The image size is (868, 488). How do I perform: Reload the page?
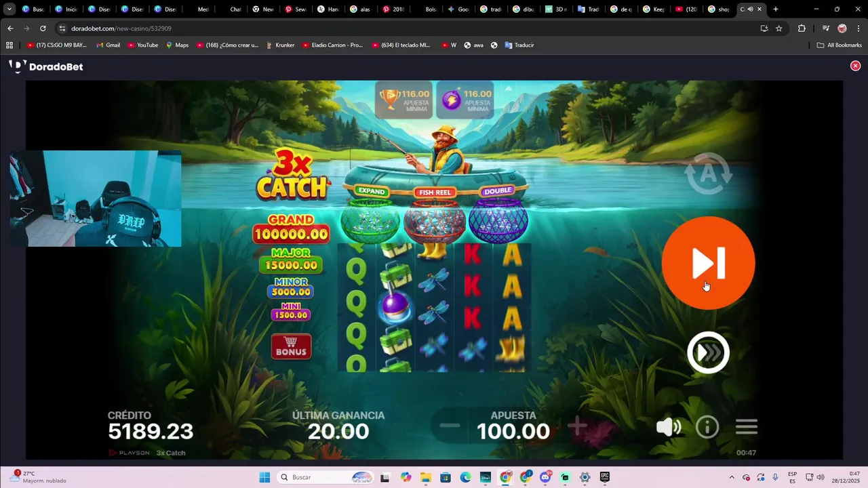tap(43, 28)
